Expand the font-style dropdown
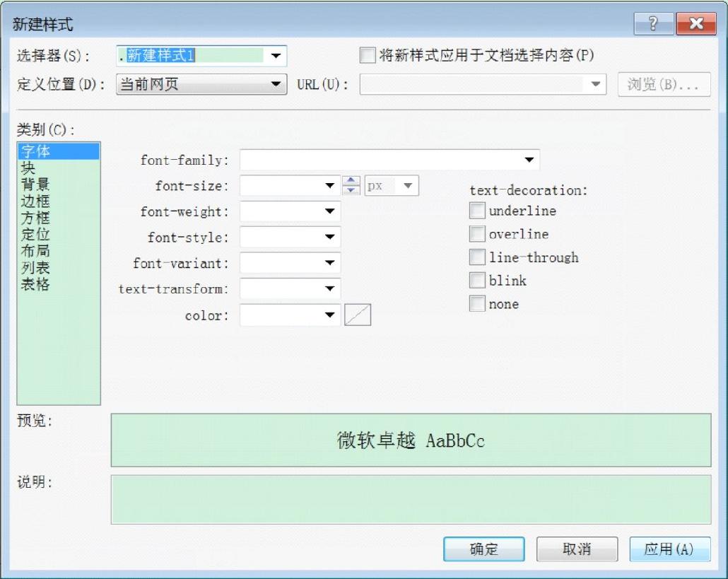 [x=329, y=237]
